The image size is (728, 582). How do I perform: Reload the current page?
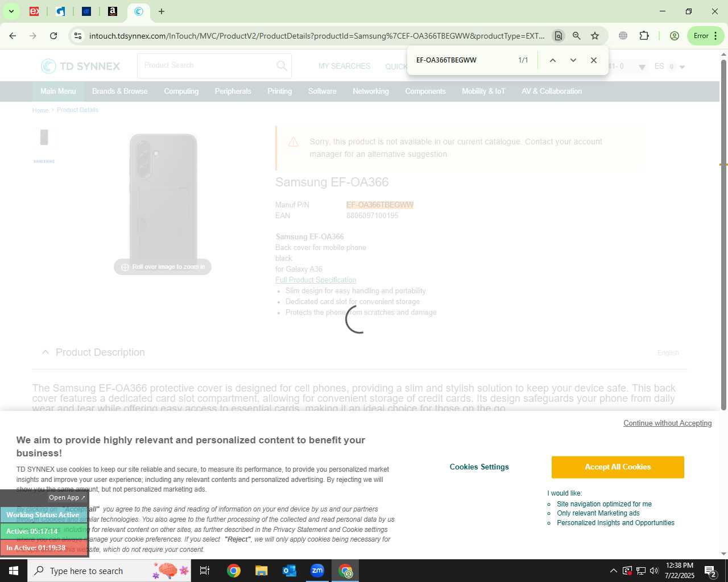(x=53, y=36)
